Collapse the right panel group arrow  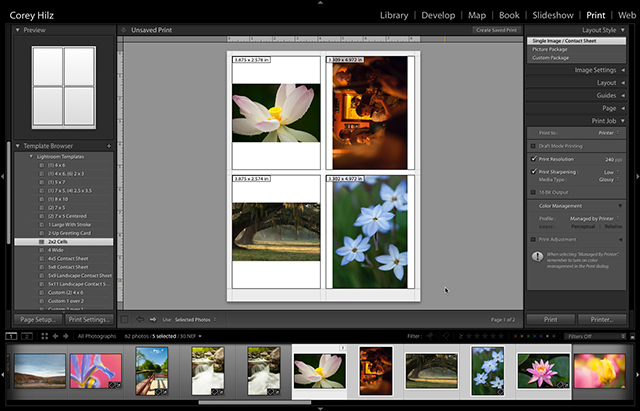[637, 176]
